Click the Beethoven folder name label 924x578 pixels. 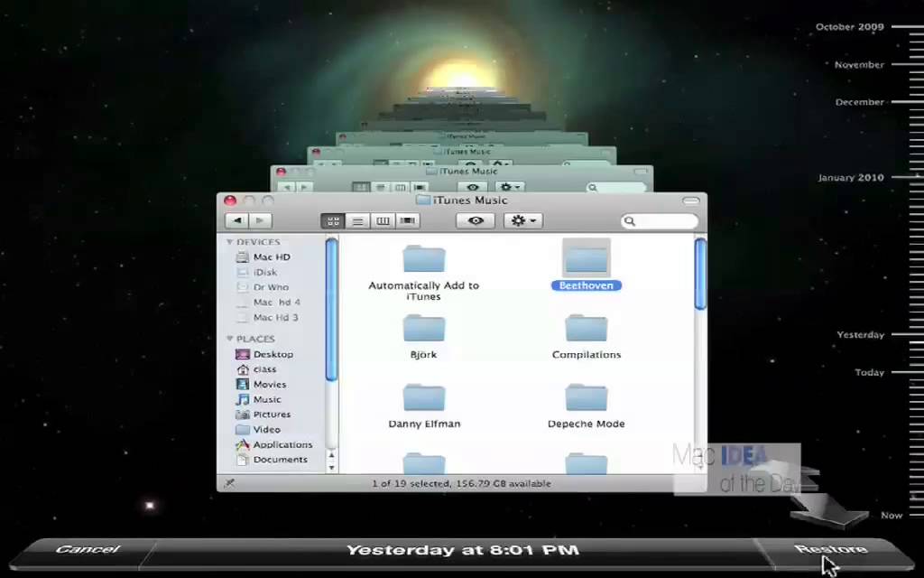point(587,285)
